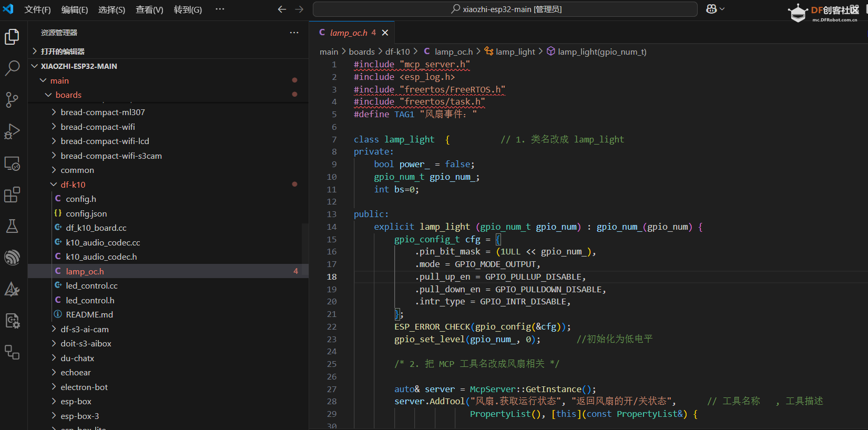Viewport: 868px width, 430px height.
Task: Open the 文件(F) menu
Action: (37, 9)
